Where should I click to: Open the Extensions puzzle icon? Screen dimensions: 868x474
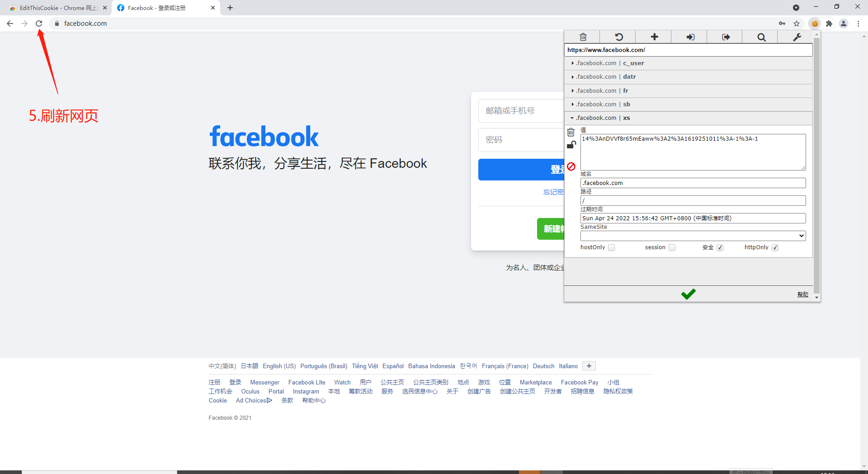pyautogui.click(x=829, y=24)
